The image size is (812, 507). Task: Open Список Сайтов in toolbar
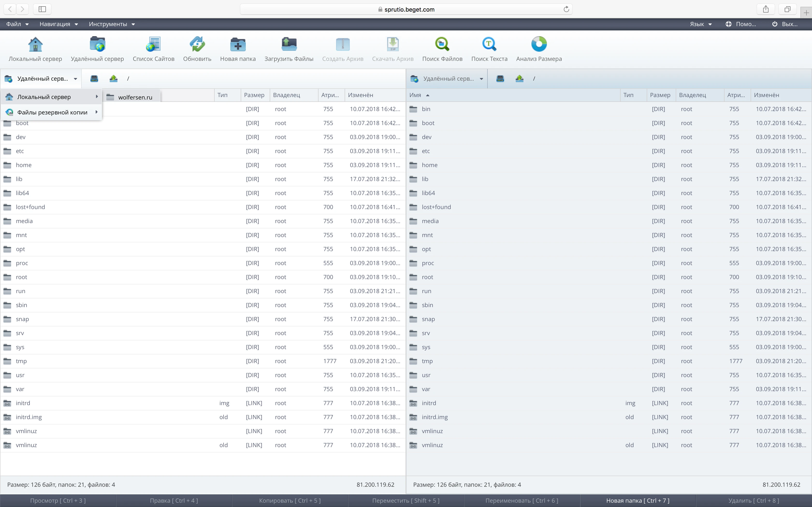[x=153, y=44]
